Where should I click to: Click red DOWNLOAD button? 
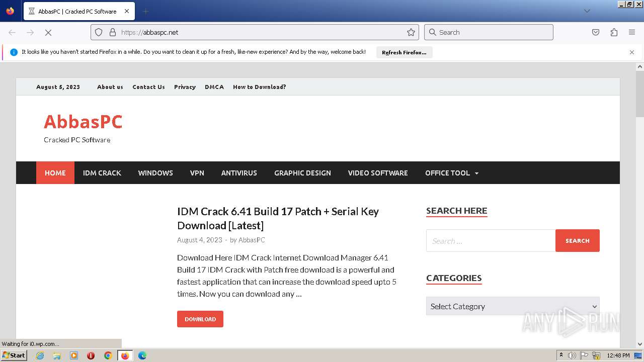[200, 319]
